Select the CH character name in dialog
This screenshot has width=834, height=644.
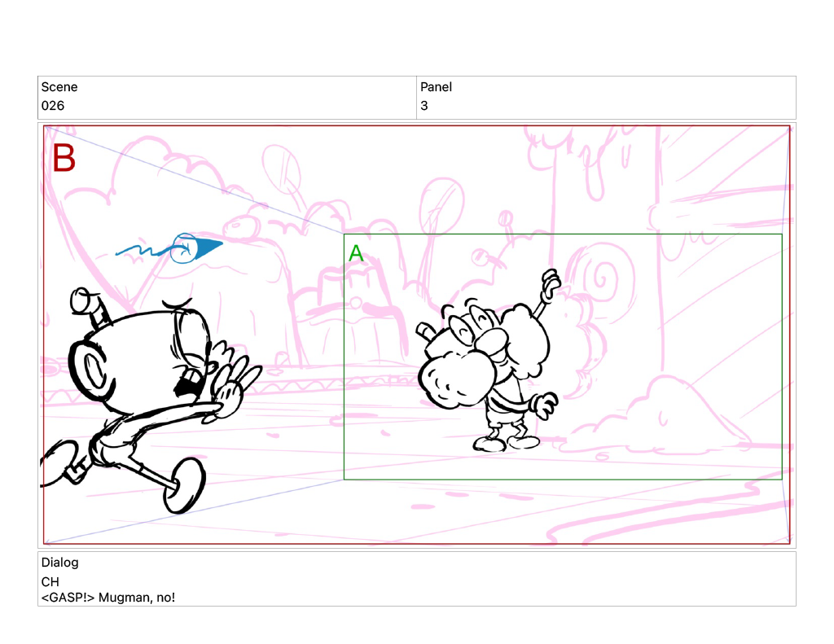(50, 582)
